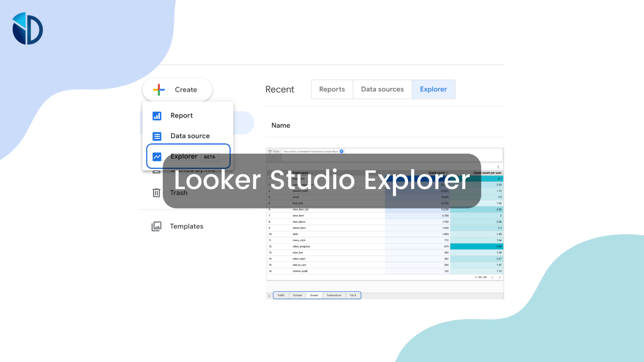The height and width of the screenshot is (362, 644).
Task: Switch to the Reports tab
Action: coord(332,89)
